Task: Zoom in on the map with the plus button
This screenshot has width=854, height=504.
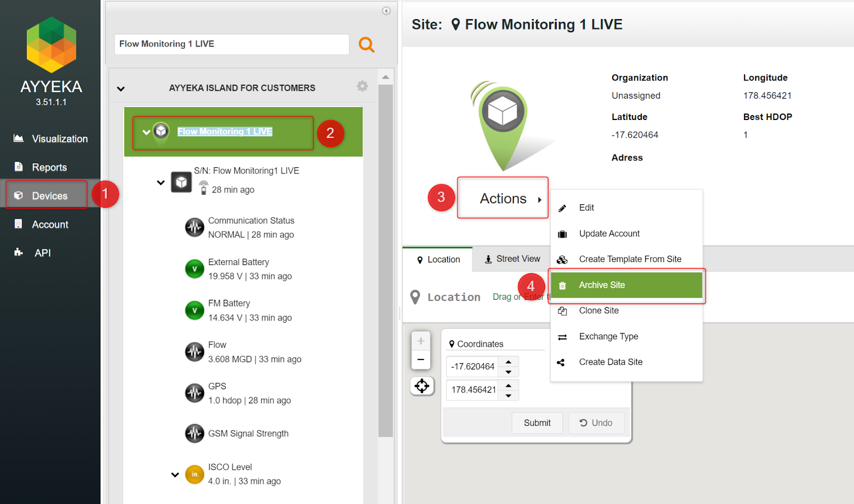Action: [x=421, y=341]
